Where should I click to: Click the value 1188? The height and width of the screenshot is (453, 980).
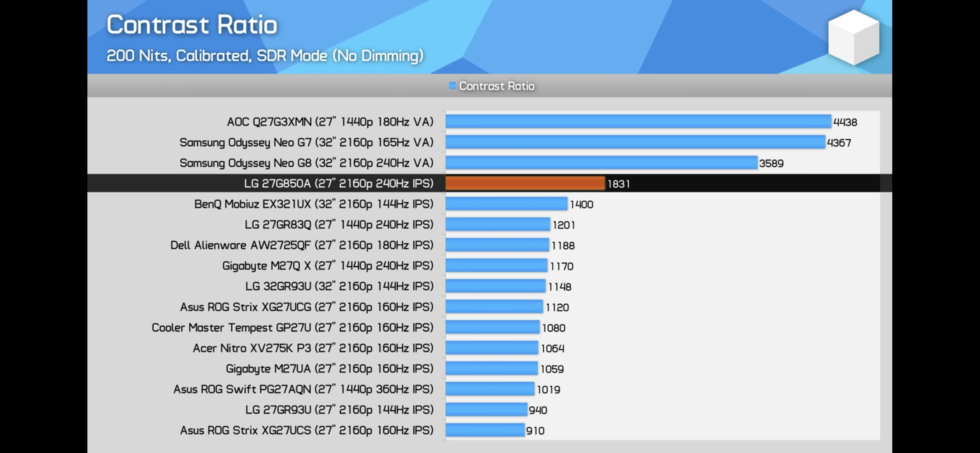point(563,245)
